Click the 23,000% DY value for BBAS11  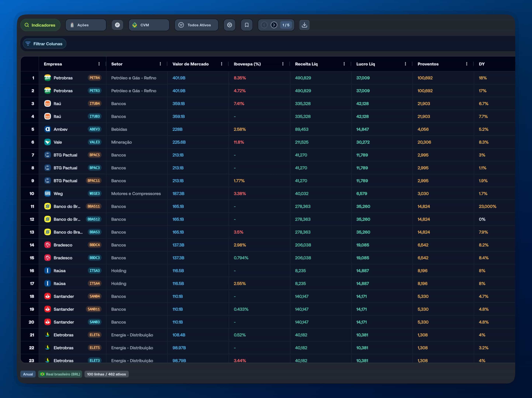(x=487, y=206)
